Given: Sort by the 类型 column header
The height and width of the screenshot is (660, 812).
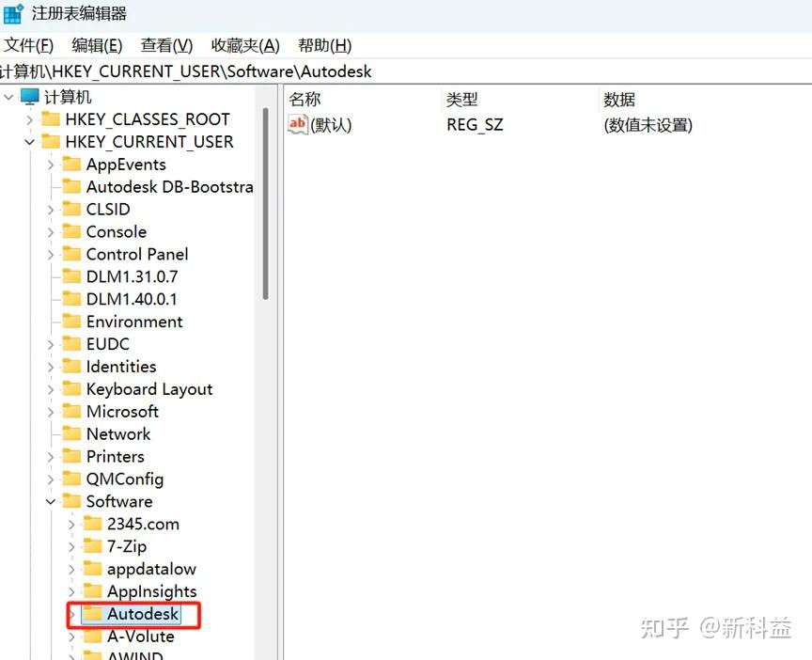Looking at the screenshot, I should point(462,99).
